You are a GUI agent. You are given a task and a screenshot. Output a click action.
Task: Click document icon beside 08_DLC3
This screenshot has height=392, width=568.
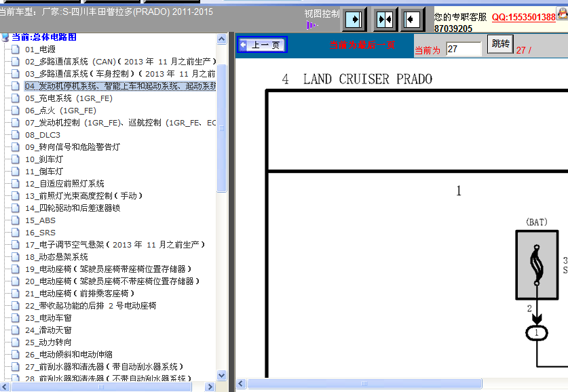coord(15,135)
